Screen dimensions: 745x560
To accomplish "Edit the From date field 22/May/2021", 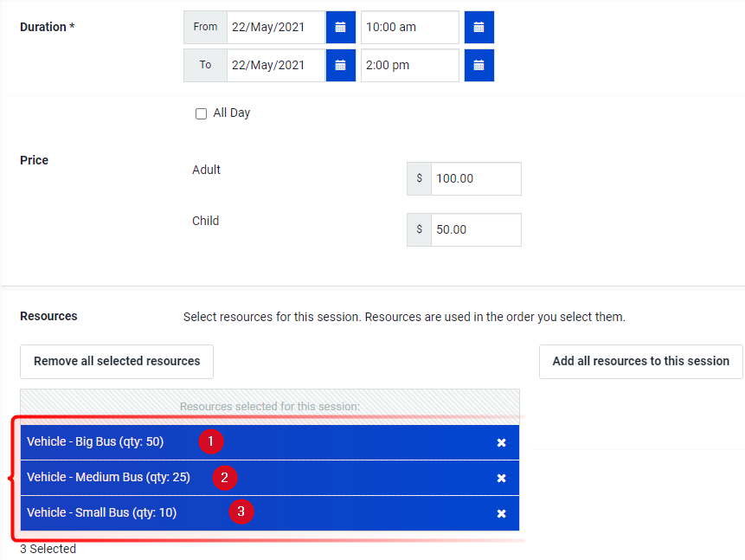I will (x=276, y=27).
